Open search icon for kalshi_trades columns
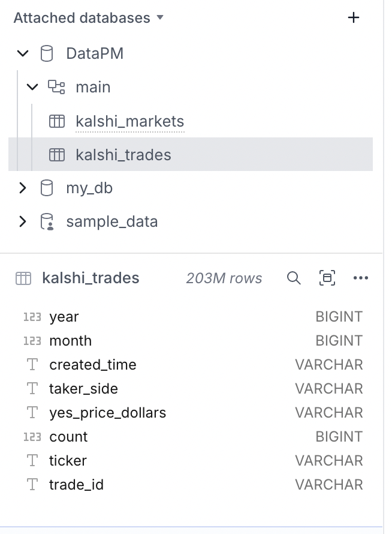Screen dimensions: 392x534 (294, 278)
